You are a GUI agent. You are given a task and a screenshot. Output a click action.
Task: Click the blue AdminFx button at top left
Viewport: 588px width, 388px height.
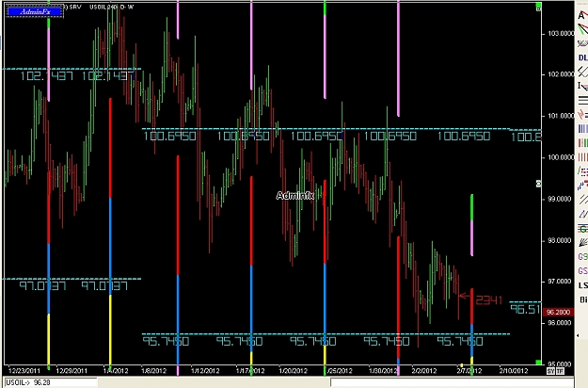click(x=35, y=11)
